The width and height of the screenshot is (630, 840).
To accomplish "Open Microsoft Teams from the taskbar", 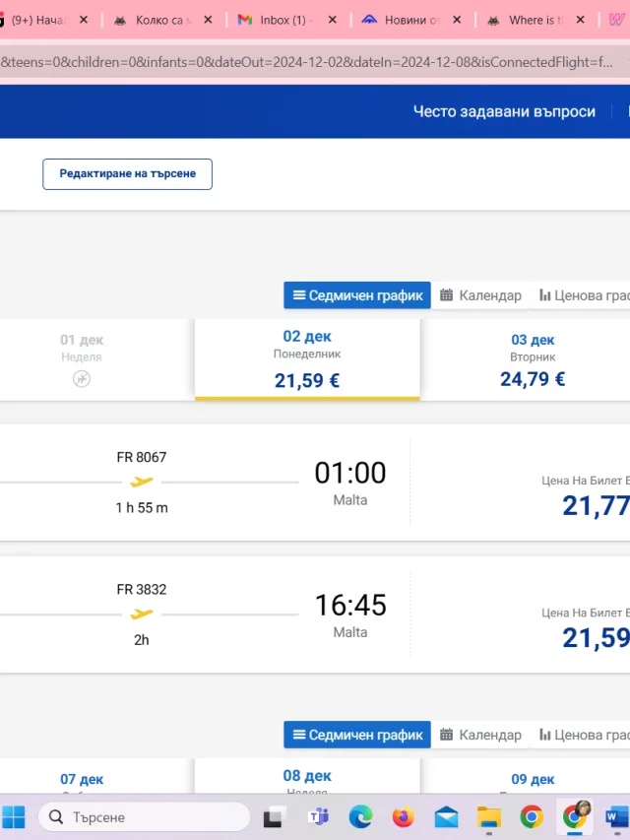I will 318,817.
